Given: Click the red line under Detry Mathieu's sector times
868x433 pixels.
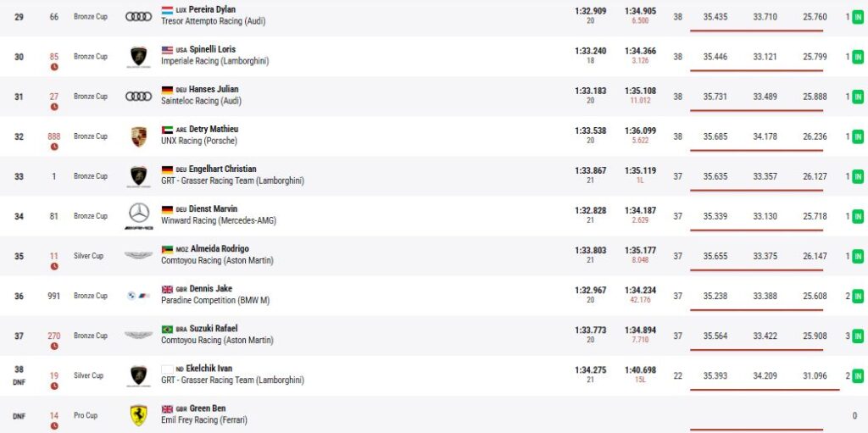Looking at the screenshot, I should click(757, 151).
